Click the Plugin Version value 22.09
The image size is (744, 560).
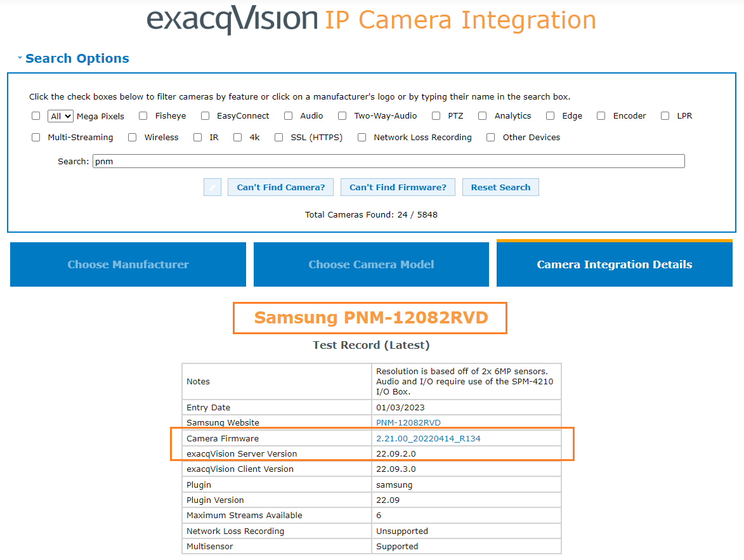388,500
